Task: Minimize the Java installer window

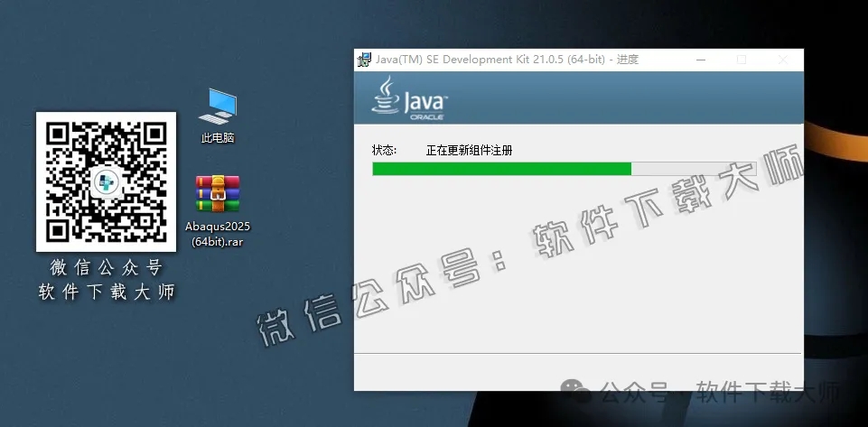Action: pos(701,60)
